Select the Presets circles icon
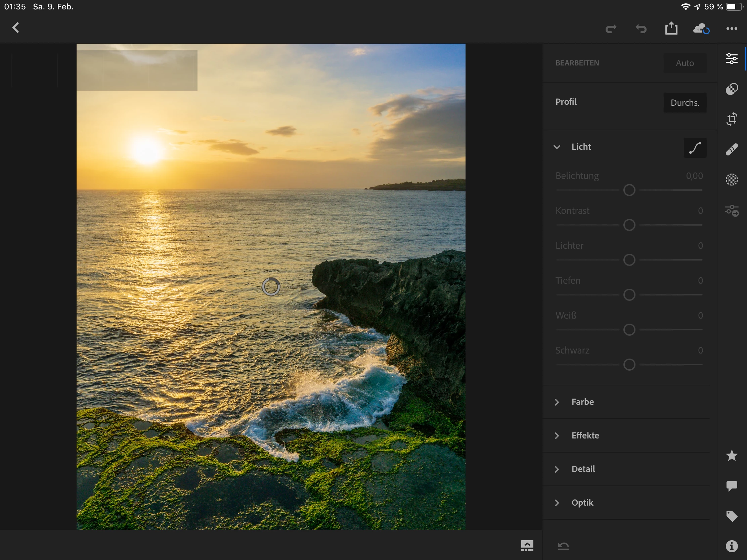This screenshot has height=560, width=747. 732,89
